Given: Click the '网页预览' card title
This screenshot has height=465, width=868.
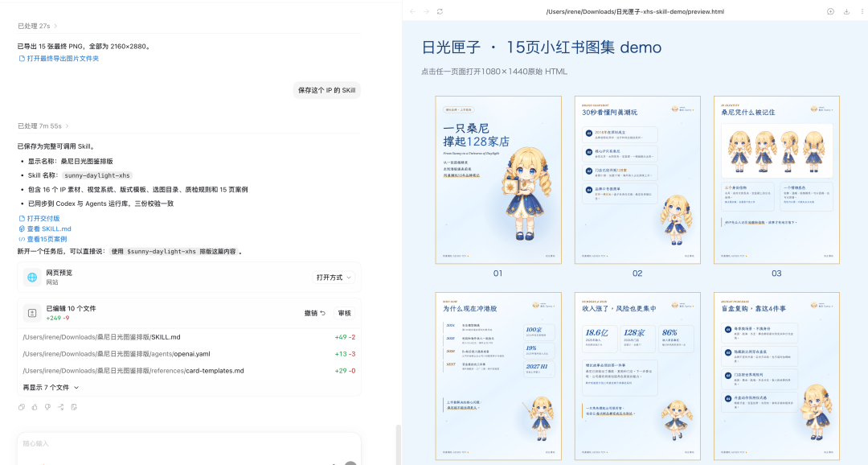Looking at the screenshot, I should click(x=59, y=273).
